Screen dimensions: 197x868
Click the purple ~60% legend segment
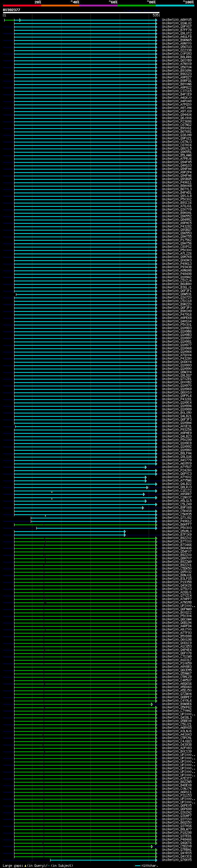99,6
